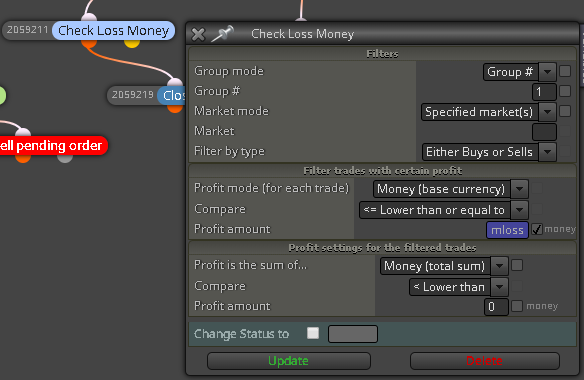Open the Money (total sum) dropdown
This screenshot has width=584, height=380.
[444, 266]
